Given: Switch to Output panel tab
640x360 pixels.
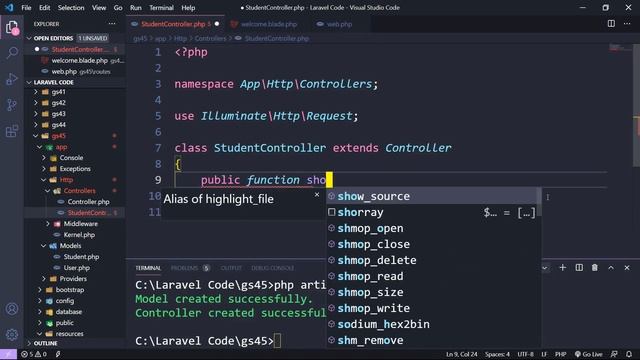Looking at the screenshot, I should tap(231, 268).
